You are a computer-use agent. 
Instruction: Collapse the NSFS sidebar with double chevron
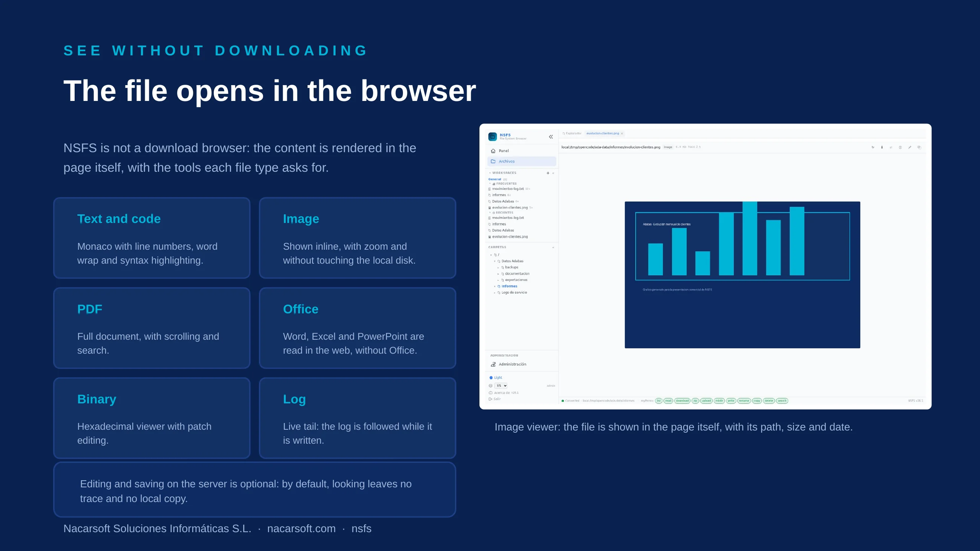tap(550, 136)
